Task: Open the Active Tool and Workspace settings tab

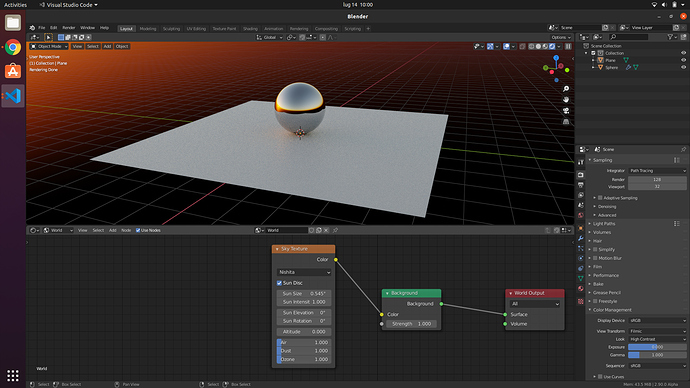Action: 581,162
